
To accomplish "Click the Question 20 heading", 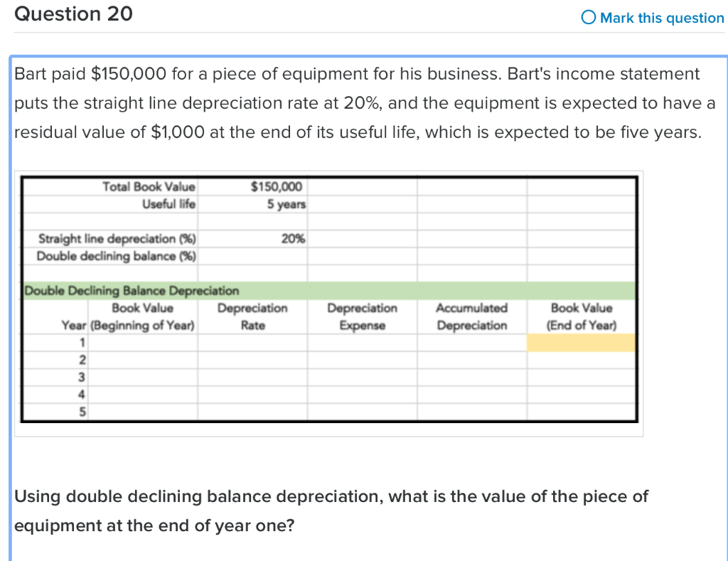I will (73, 14).
